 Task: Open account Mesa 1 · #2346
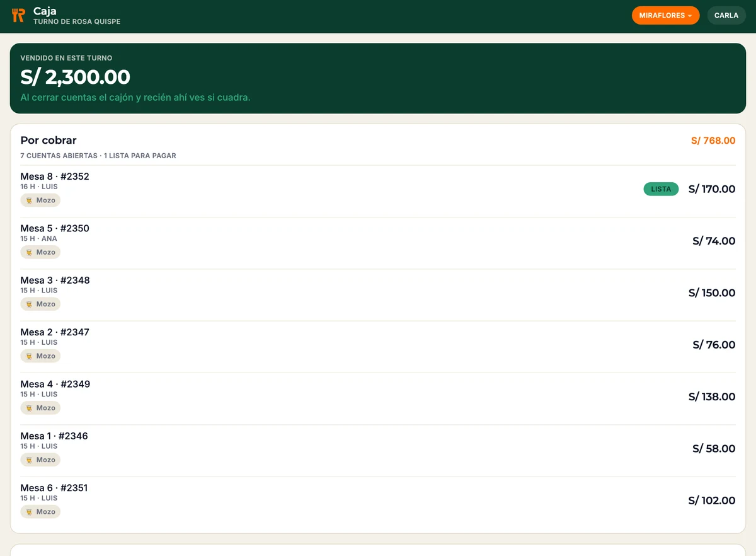tap(378, 451)
